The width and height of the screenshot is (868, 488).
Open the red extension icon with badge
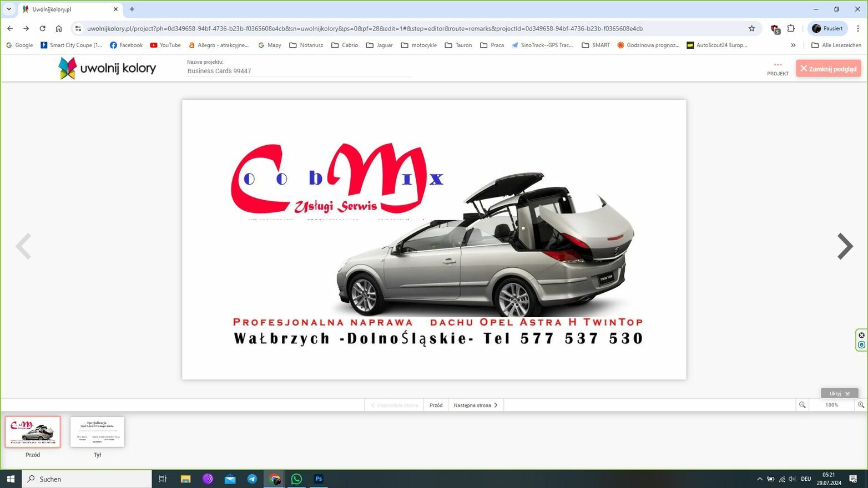[775, 29]
